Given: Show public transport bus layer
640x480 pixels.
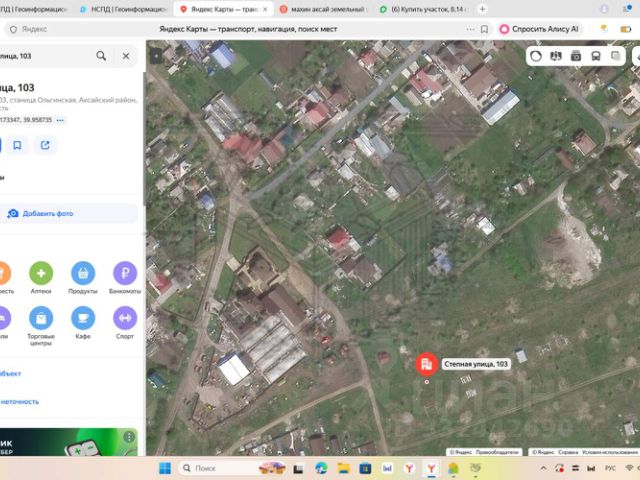Looking at the screenshot, I should tap(596, 56).
